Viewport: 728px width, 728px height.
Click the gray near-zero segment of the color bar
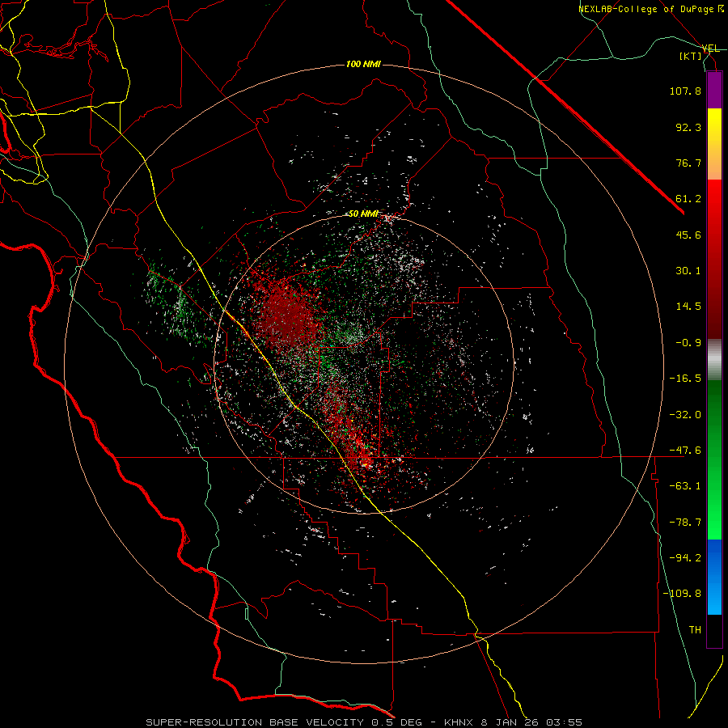tap(714, 359)
